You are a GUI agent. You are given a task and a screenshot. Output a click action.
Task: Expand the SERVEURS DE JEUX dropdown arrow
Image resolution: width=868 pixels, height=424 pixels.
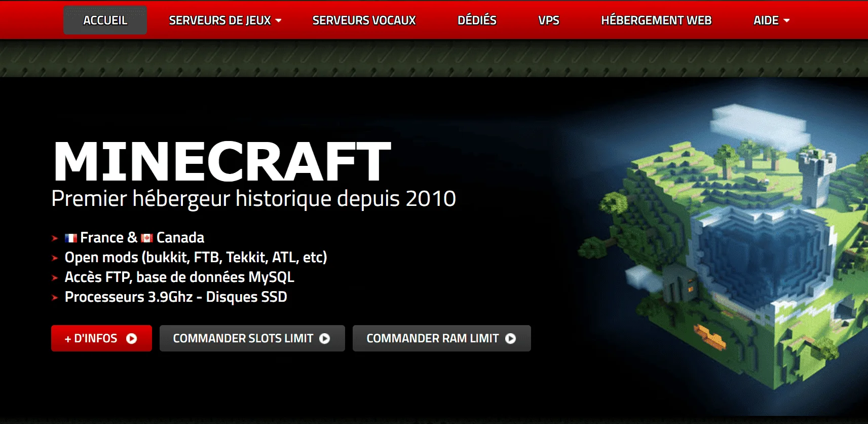pyautogui.click(x=278, y=21)
